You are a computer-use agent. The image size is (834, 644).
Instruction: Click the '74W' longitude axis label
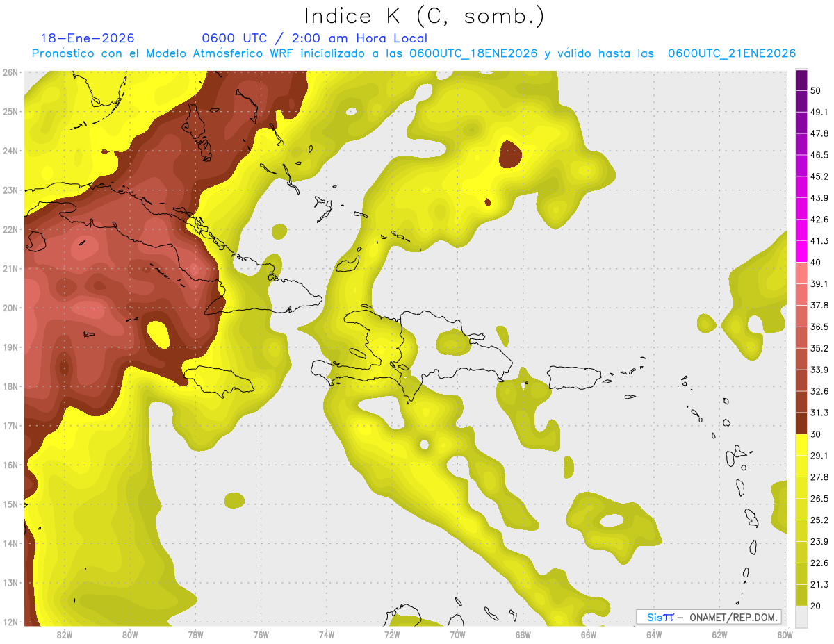(x=327, y=634)
